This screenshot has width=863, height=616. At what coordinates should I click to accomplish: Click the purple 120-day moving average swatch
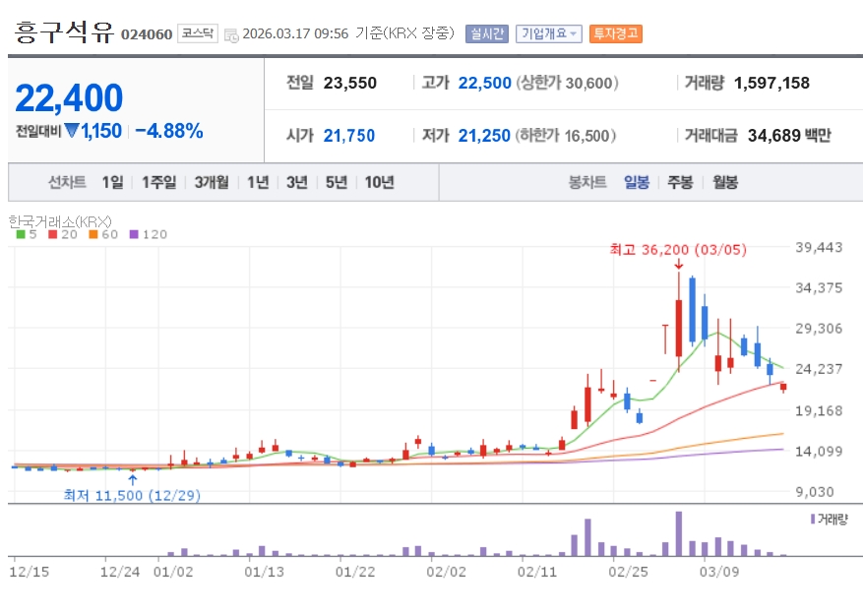coord(134,234)
